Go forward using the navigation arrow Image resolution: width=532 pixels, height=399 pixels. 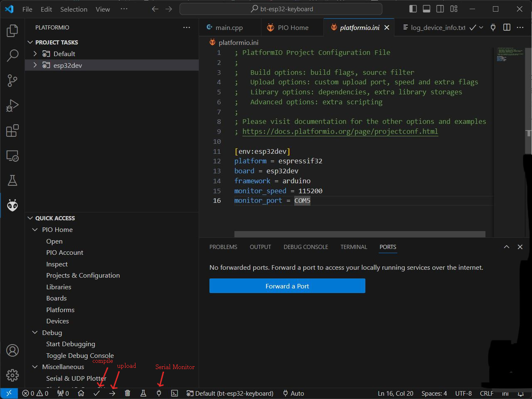tap(169, 9)
